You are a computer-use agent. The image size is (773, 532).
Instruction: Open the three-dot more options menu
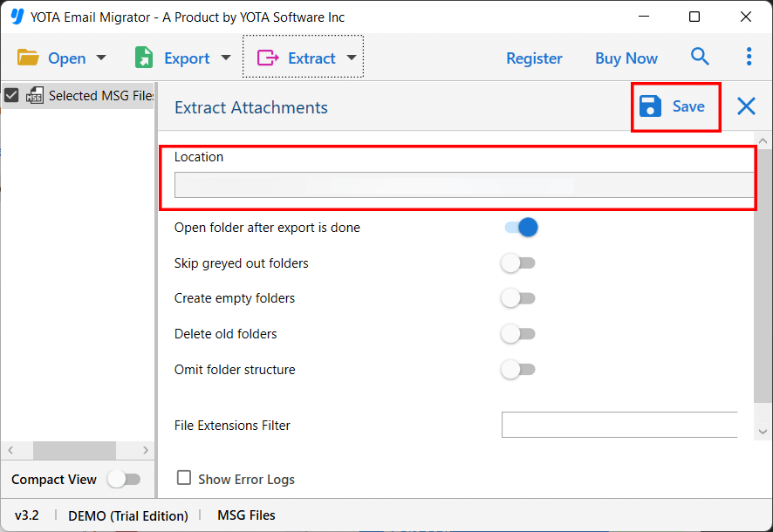[749, 57]
